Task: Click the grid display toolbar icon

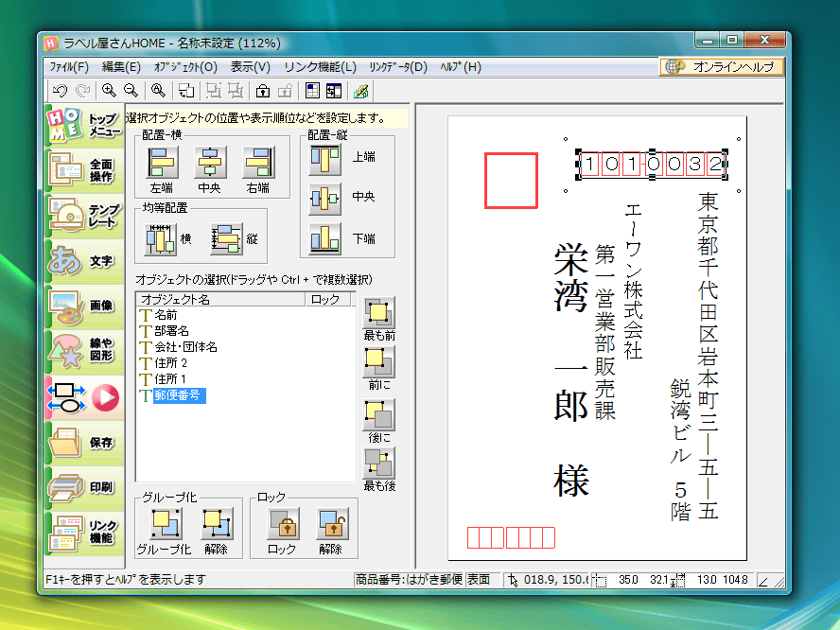Action: click(x=312, y=91)
